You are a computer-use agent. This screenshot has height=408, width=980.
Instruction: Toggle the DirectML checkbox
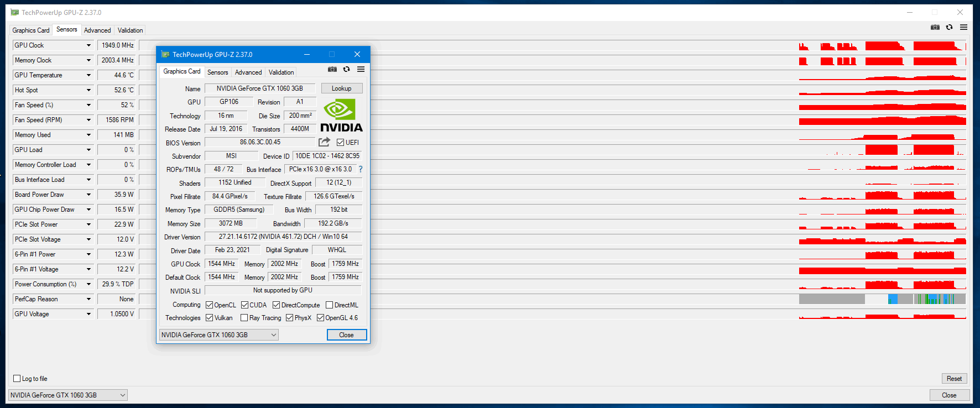330,305
